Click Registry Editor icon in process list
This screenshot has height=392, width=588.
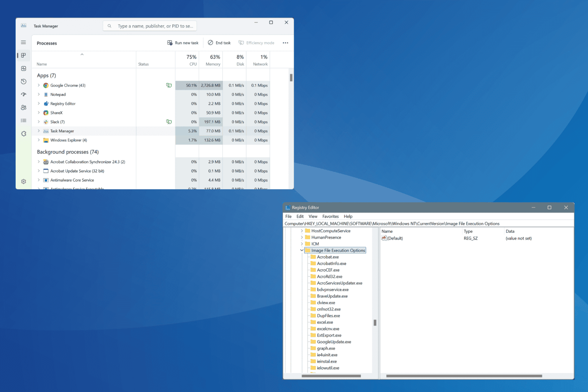46,104
